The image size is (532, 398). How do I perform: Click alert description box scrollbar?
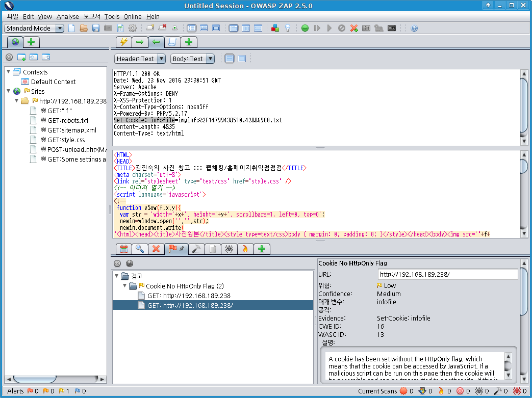tap(508, 366)
